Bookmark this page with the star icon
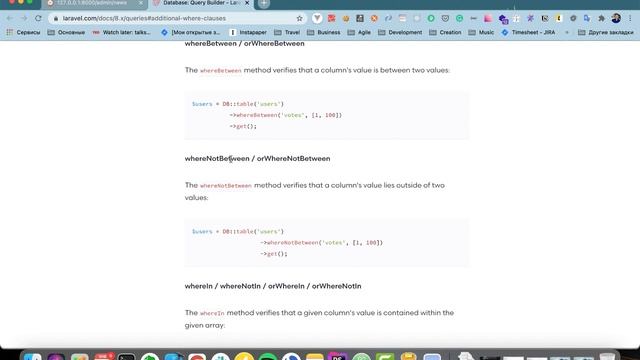640x360 pixels. [x=300, y=18]
